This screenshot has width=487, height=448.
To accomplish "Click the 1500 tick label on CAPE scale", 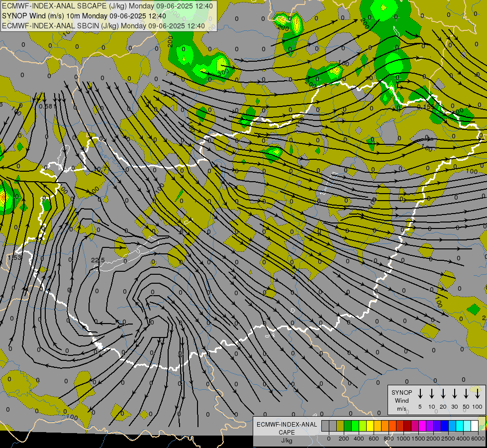I will coord(418,439).
